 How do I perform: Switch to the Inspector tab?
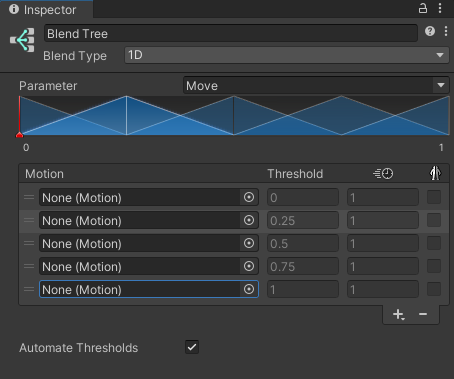(46, 9)
